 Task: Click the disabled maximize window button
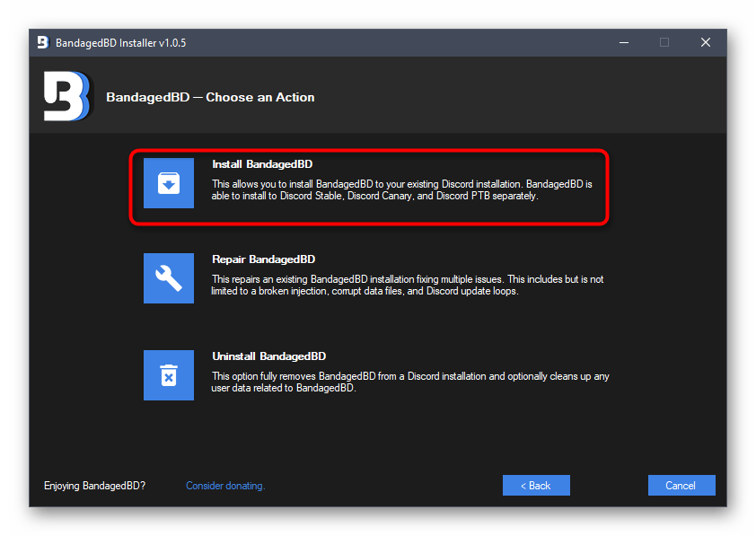tap(664, 42)
